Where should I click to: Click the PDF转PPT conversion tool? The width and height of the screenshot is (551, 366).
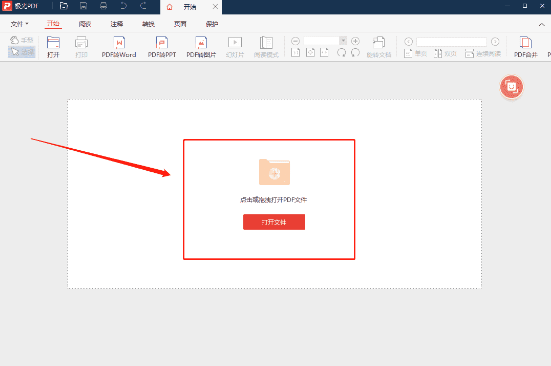(162, 47)
